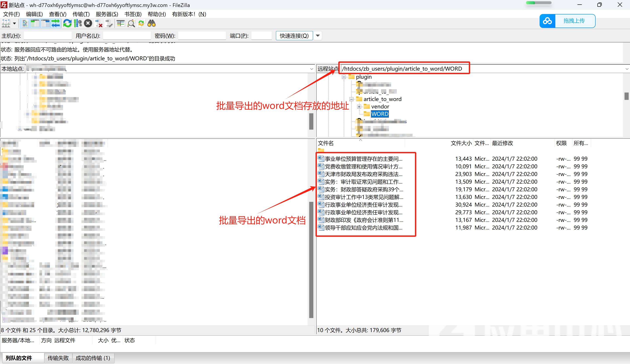This screenshot has width=630, height=364.
Task: Toggle the transfer queue display
Action: click(x=55, y=23)
